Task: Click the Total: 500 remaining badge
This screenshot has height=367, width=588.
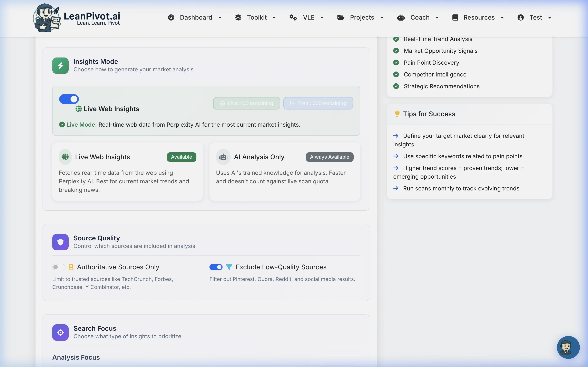Action: tap(318, 103)
